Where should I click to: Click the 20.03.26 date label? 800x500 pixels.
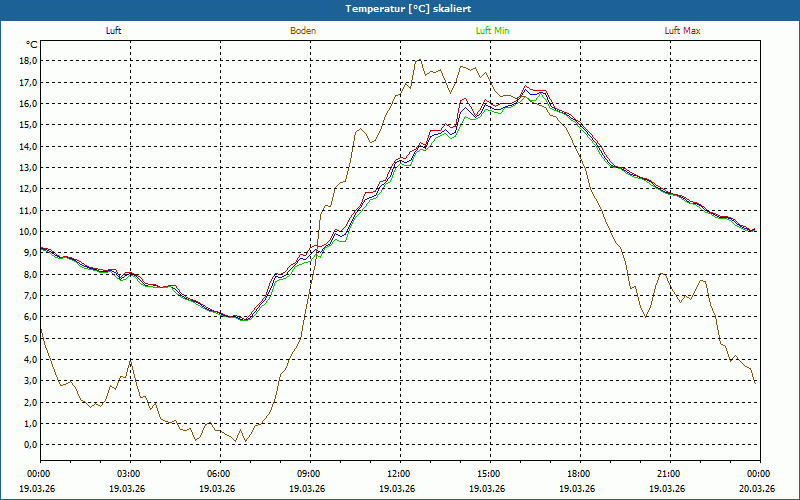tap(757, 488)
